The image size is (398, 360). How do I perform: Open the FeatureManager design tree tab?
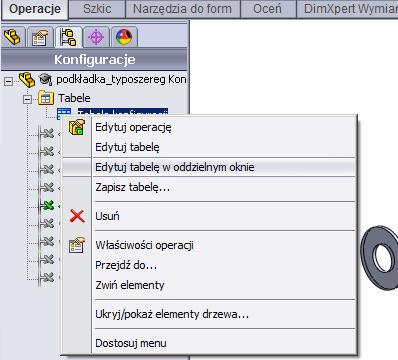13,37
